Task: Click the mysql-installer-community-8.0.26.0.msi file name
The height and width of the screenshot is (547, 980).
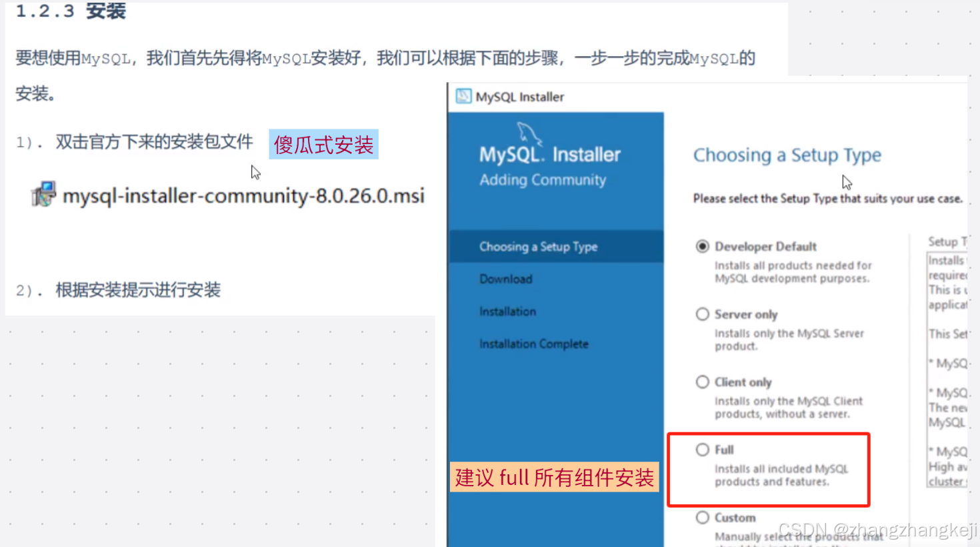Action: (243, 196)
